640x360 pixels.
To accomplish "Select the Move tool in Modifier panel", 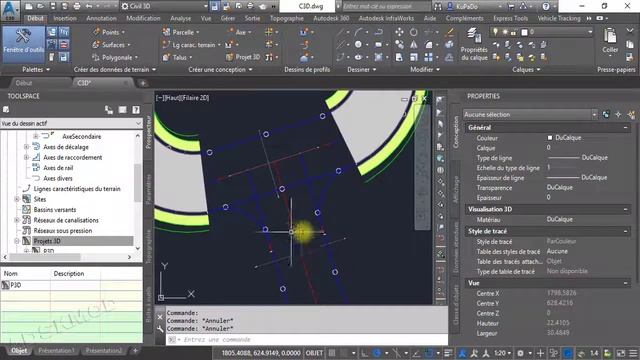I will tap(400, 32).
